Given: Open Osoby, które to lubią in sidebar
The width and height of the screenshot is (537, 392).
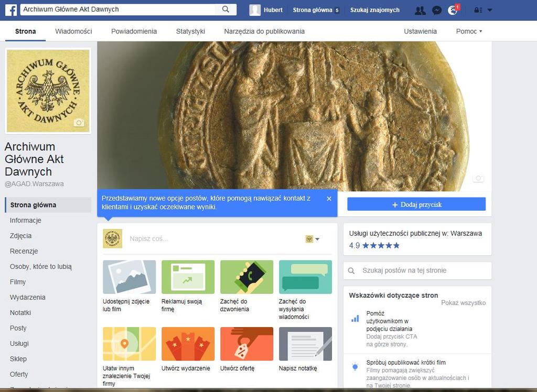Looking at the screenshot, I should coord(41,266).
